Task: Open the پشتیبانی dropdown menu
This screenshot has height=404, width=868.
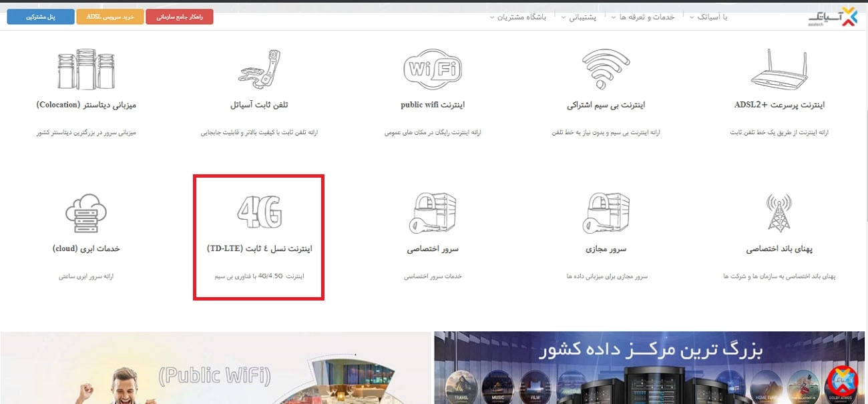Action: [x=581, y=17]
